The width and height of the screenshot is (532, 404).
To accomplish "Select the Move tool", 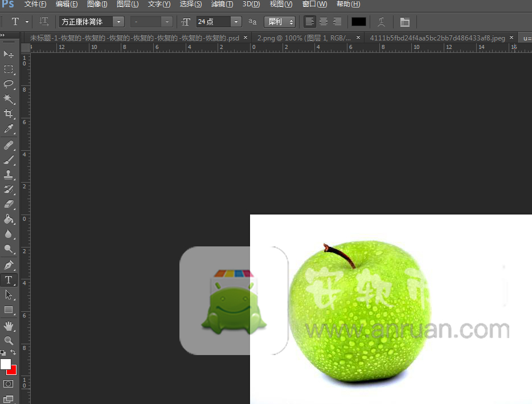I will click(x=9, y=54).
